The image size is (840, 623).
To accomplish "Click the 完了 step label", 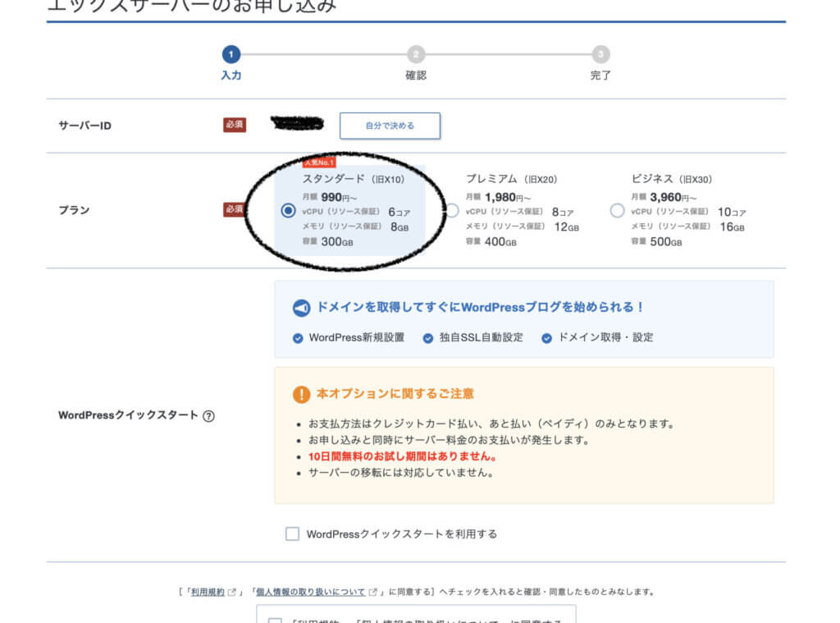I will pyautogui.click(x=600, y=76).
